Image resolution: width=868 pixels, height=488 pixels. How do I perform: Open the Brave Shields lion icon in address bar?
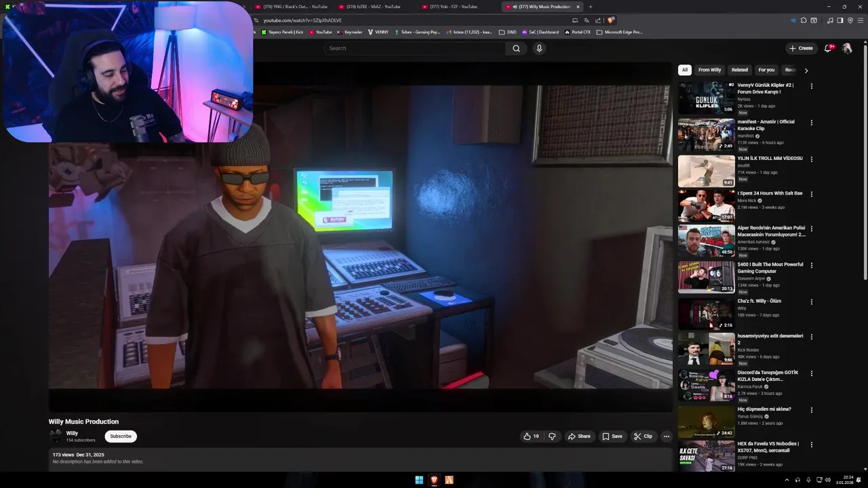pos(611,20)
